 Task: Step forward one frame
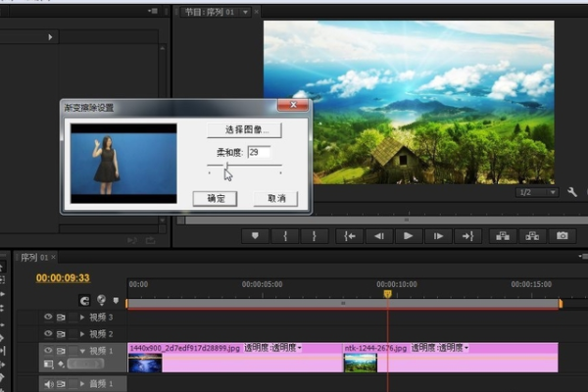[x=438, y=236]
